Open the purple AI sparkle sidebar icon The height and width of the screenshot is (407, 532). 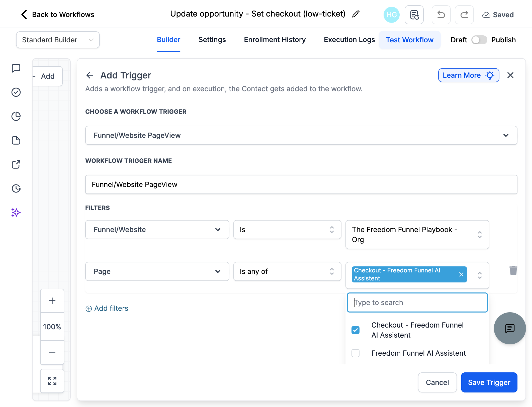tap(16, 213)
